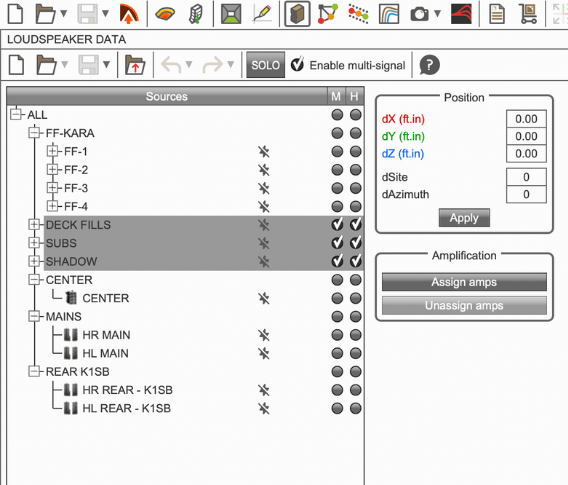Click the H column header

pos(354,96)
